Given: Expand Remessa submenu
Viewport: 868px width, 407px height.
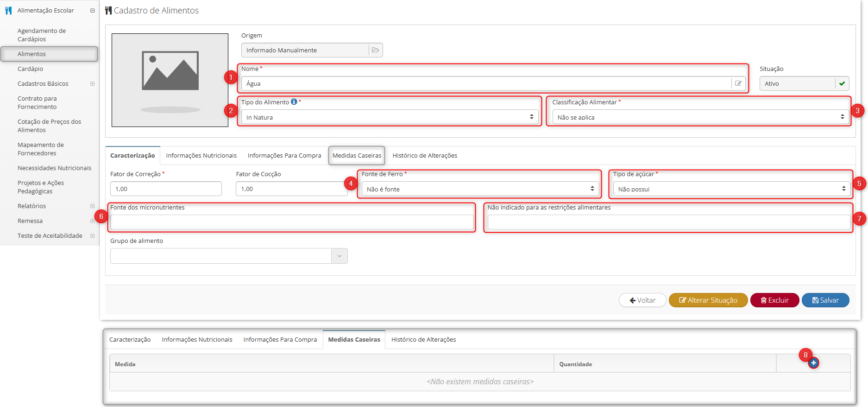Looking at the screenshot, I should click(92, 221).
